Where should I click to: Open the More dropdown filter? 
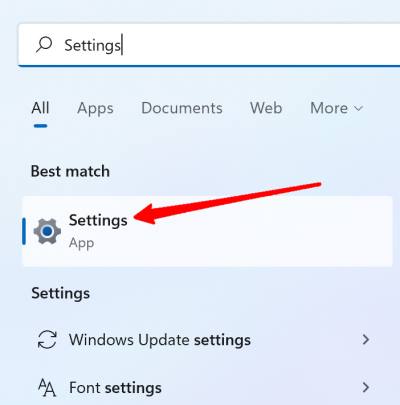pyautogui.click(x=336, y=108)
